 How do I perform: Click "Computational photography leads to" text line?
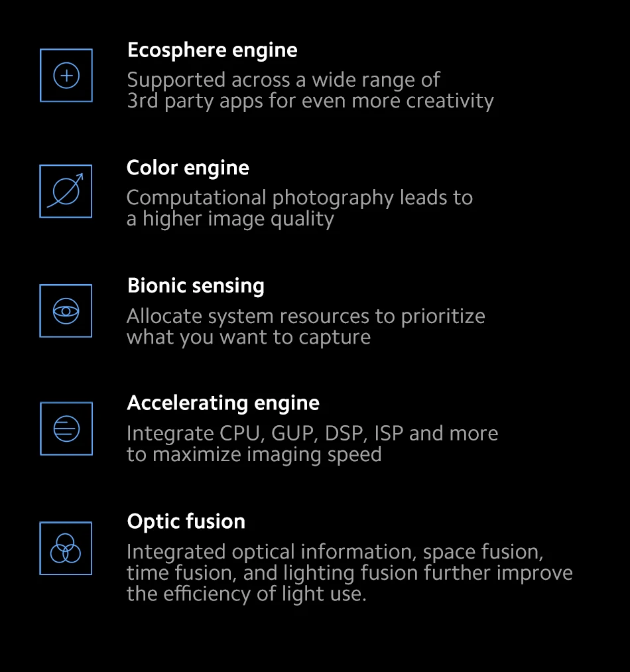299,198
